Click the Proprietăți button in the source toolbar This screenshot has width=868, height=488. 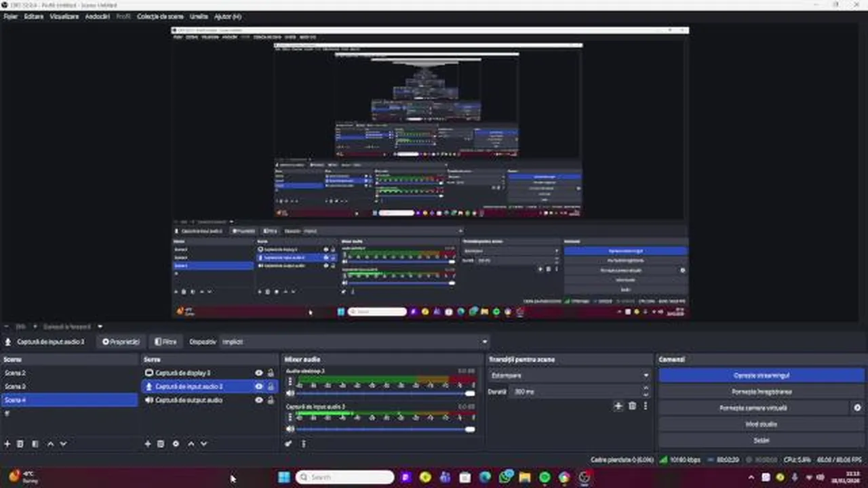point(121,342)
